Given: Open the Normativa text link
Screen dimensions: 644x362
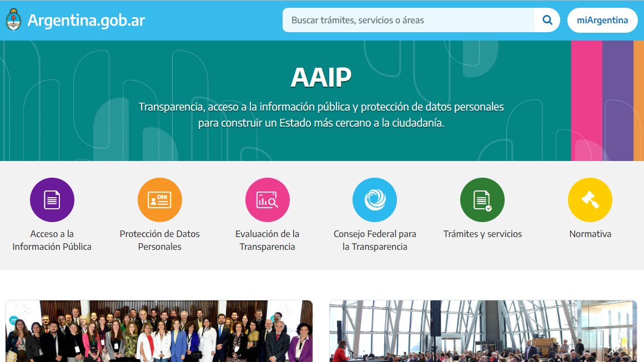Looking at the screenshot, I should coord(590,234).
